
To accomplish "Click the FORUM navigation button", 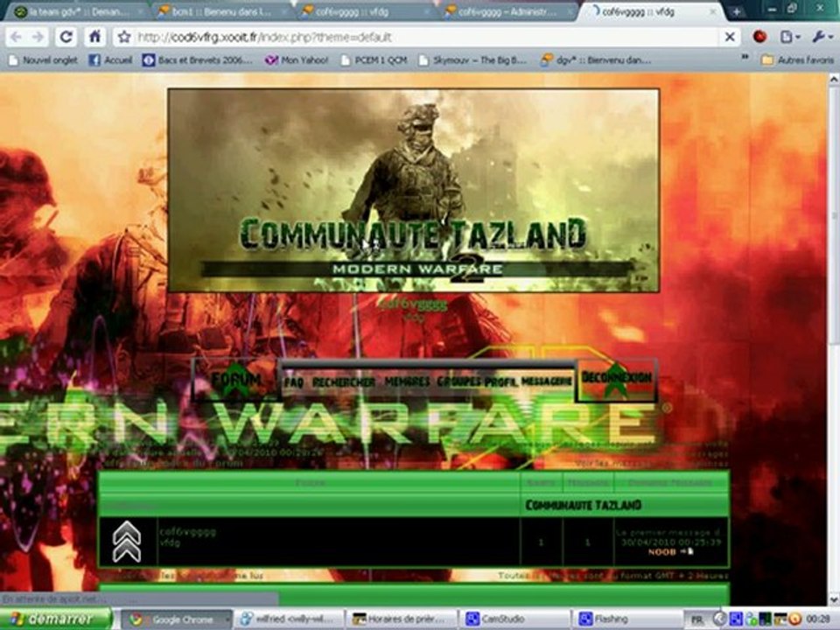I will click(235, 380).
